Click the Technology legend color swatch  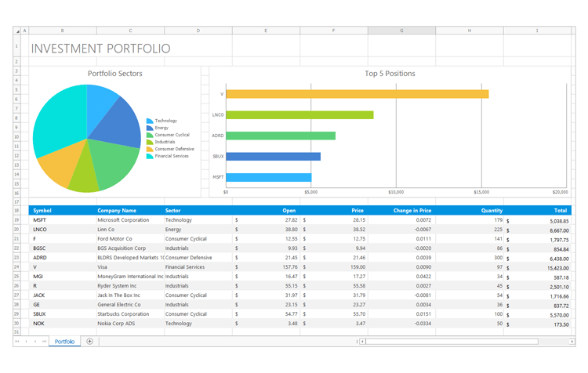[150, 121]
